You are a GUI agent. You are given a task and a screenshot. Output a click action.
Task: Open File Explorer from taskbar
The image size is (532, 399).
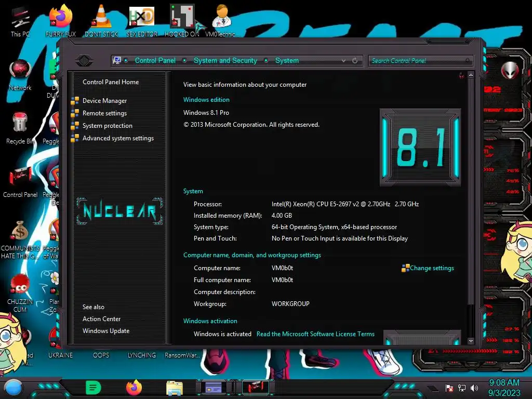(175, 388)
